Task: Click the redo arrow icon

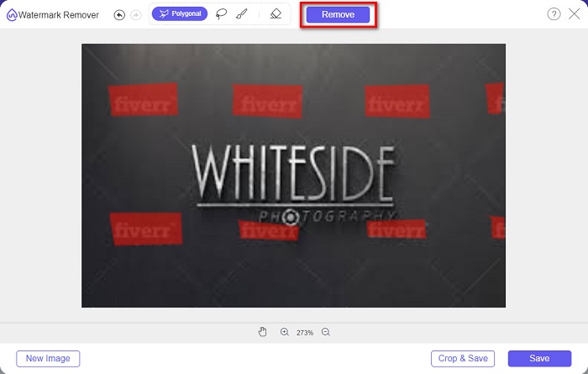Action: 136,15
